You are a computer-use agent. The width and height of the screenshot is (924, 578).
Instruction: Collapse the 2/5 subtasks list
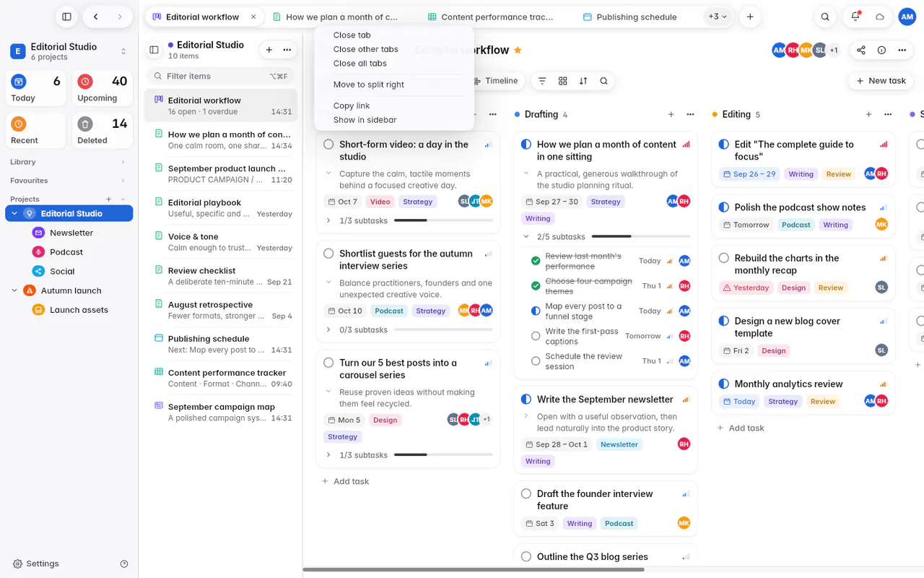tap(526, 236)
